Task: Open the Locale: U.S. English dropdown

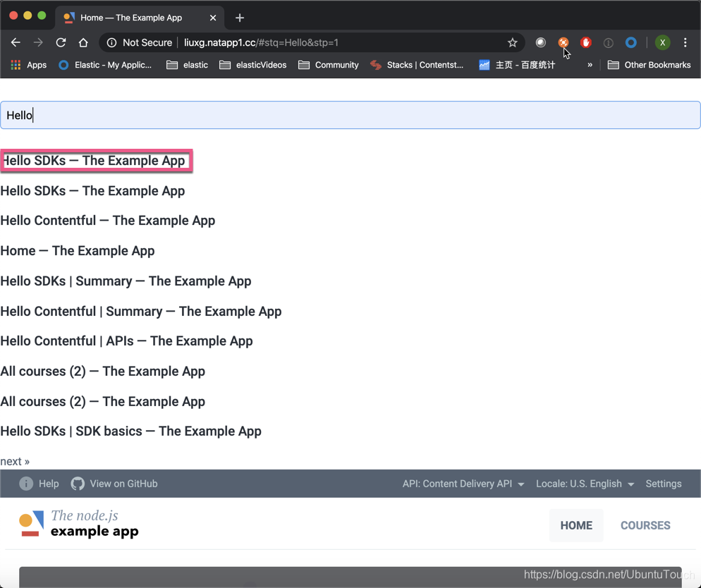Action: point(585,484)
